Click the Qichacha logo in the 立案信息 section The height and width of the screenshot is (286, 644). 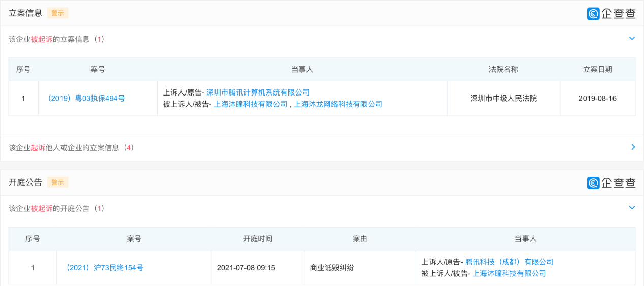click(x=611, y=14)
